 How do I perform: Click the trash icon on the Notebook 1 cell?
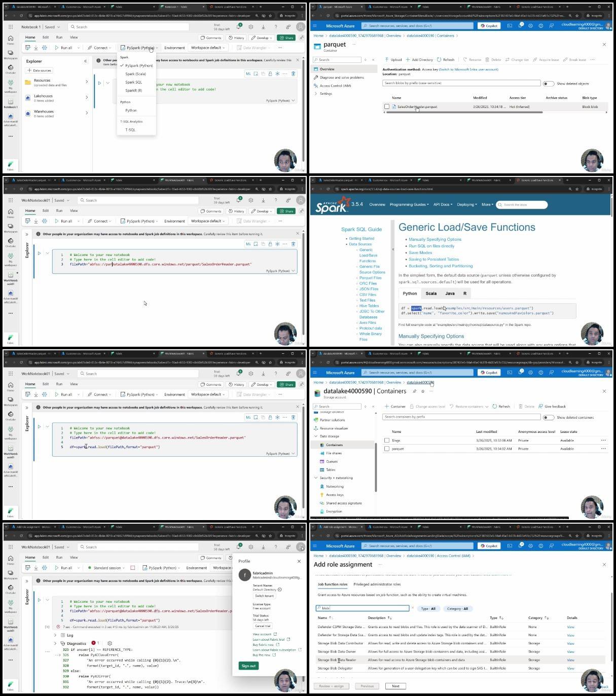tap(293, 74)
